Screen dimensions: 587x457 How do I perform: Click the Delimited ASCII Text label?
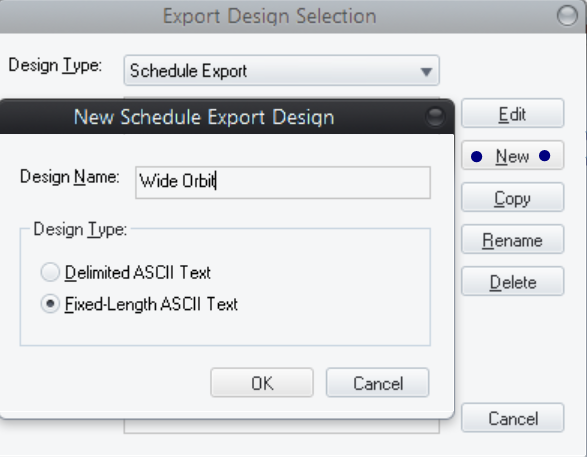click(138, 272)
